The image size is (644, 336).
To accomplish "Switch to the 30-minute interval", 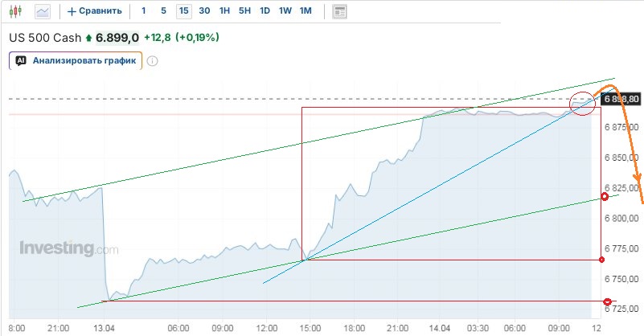I will click(204, 11).
